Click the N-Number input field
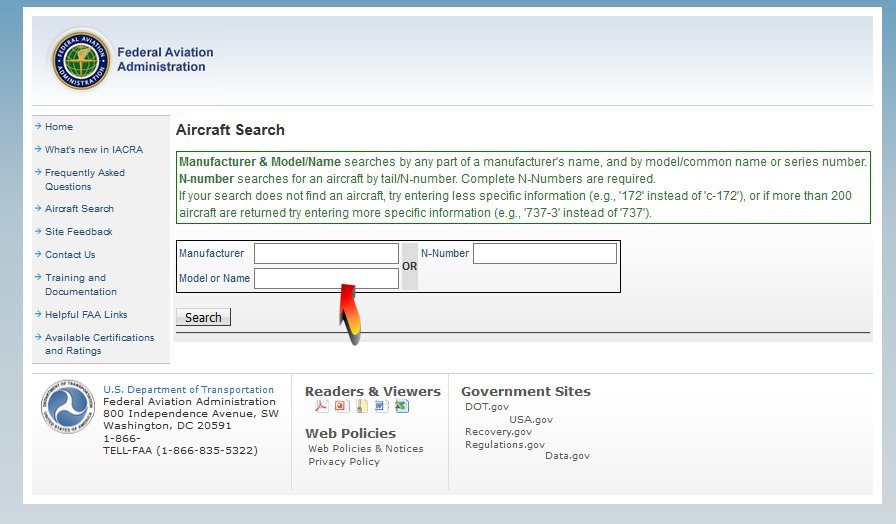Screen dimensions: 896x524 point(545,254)
